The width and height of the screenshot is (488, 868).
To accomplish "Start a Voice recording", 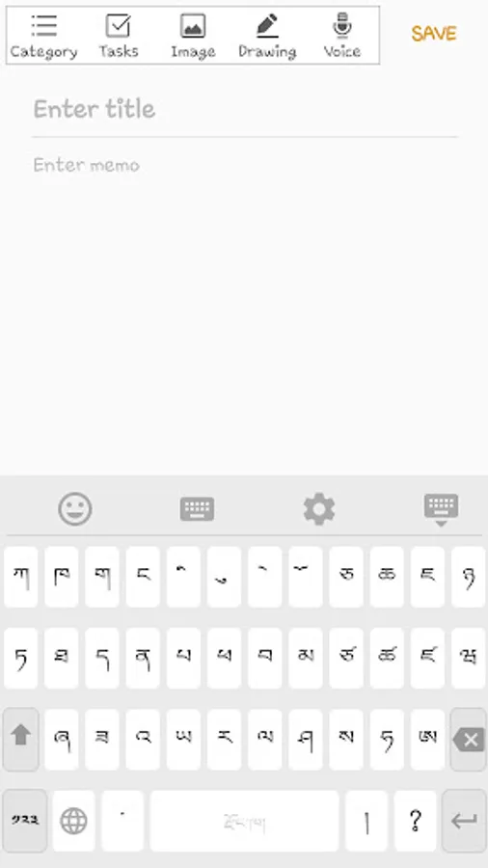I will click(342, 37).
